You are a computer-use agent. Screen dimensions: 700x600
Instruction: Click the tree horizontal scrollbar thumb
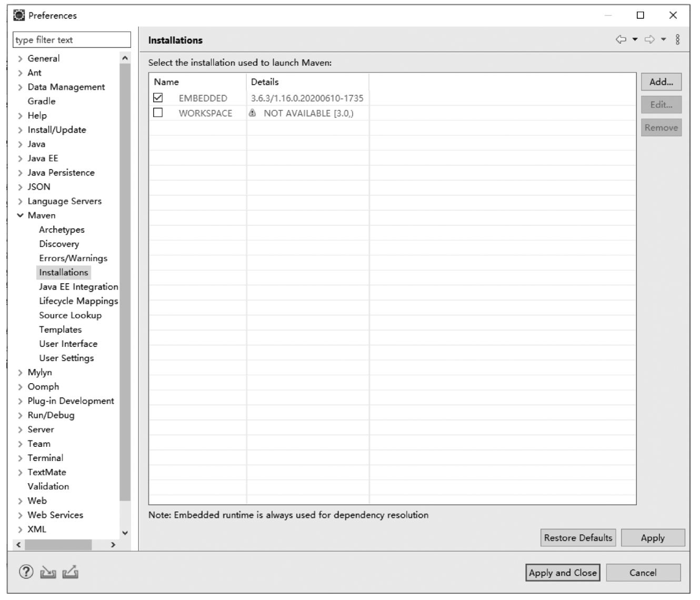58,545
